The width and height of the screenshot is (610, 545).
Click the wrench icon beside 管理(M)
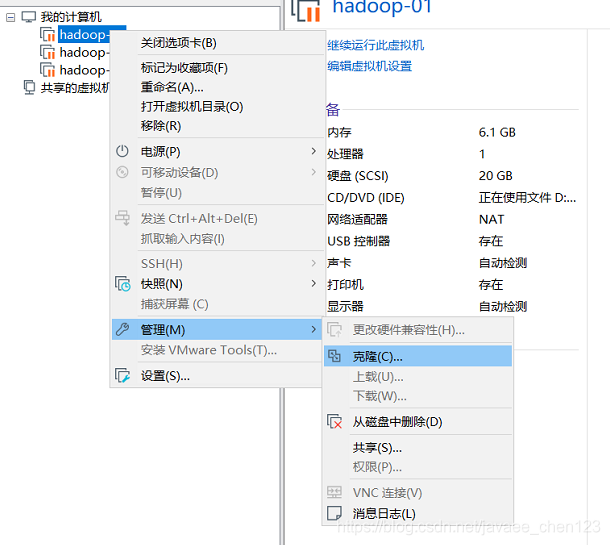(123, 329)
